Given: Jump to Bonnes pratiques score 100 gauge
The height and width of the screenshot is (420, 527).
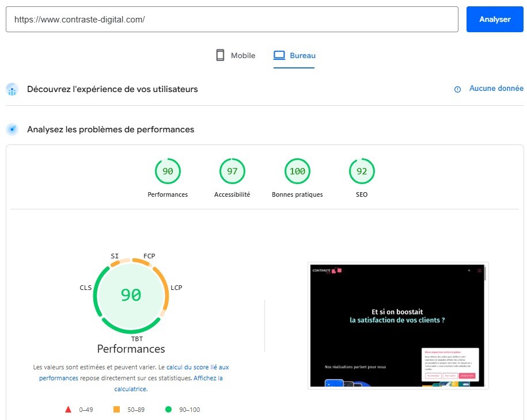Looking at the screenshot, I should tap(297, 171).
